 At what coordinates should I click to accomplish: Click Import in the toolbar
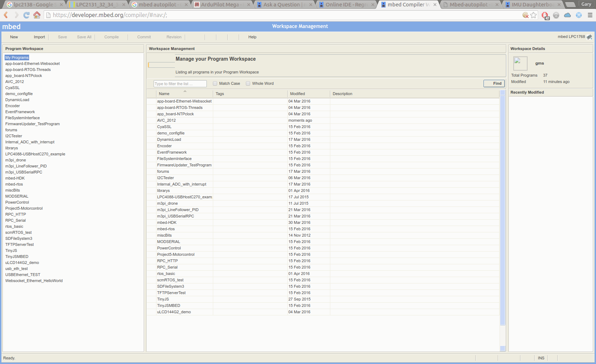39,37
